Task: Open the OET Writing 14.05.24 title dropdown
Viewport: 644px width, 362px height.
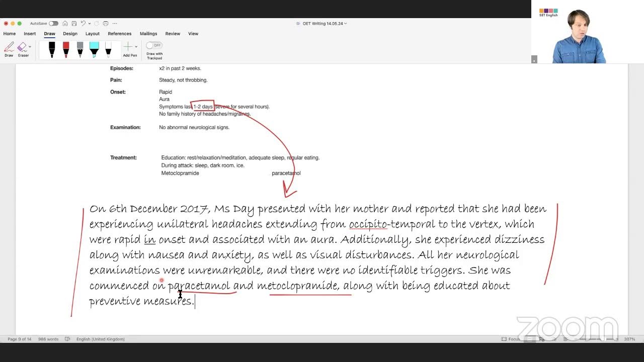Action: [x=324, y=24]
